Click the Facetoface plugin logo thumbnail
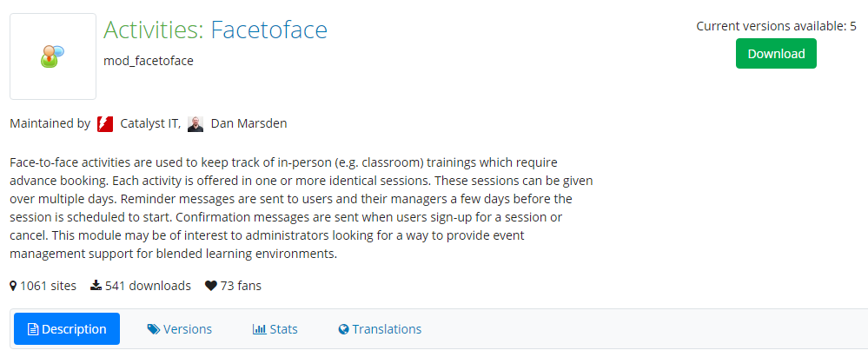Screen dimensions: 868x357 (x=53, y=56)
